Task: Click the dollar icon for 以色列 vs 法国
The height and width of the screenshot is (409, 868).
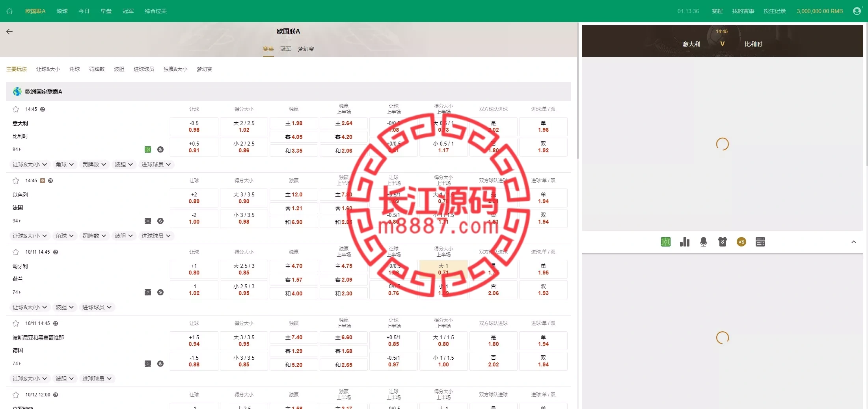Action: pos(160,221)
